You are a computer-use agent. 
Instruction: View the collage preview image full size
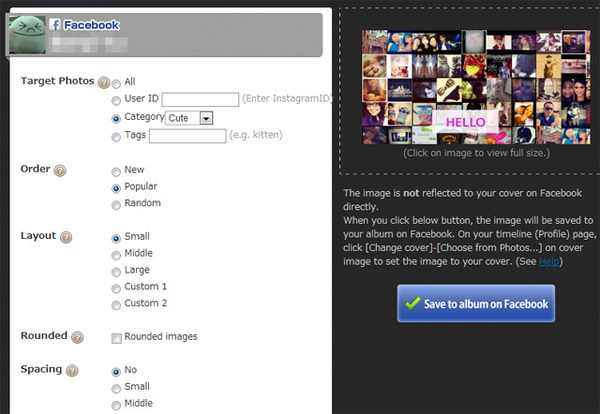click(x=475, y=85)
